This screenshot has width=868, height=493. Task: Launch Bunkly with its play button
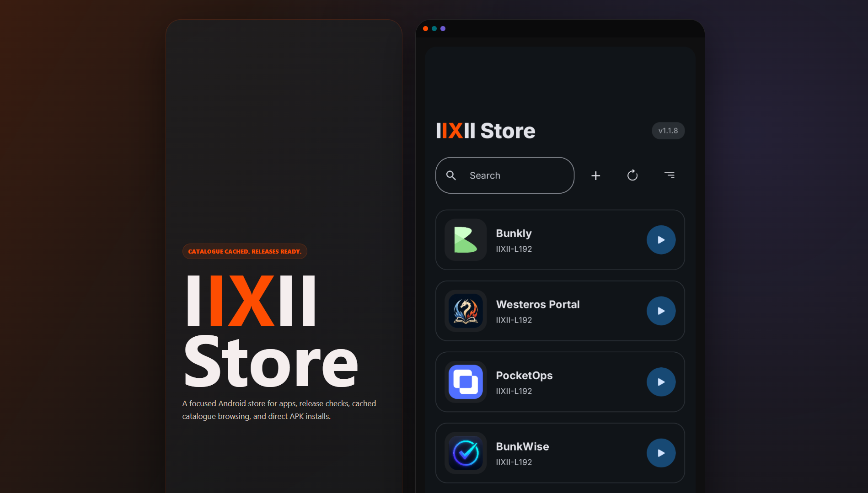coord(661,240)
